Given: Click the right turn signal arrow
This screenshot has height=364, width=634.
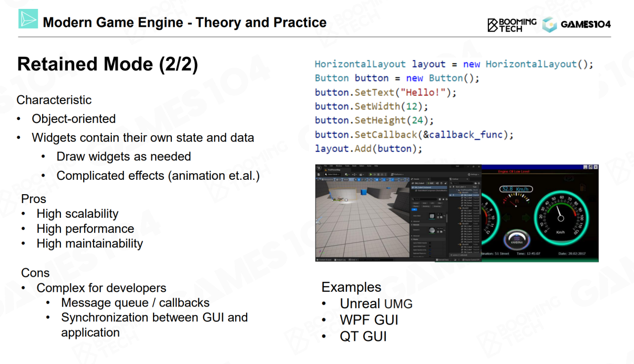Looking at the screenshot, I should pos(527,217).
